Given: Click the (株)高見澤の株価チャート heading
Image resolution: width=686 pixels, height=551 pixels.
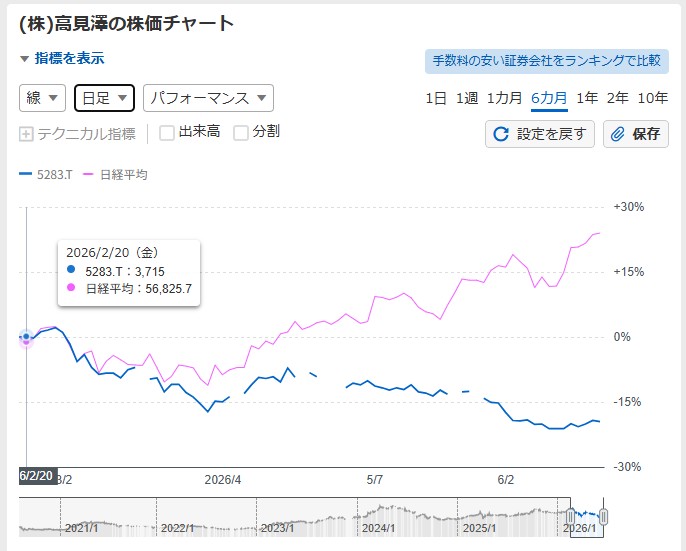Looking at the screenshot, I should (127, 24).
